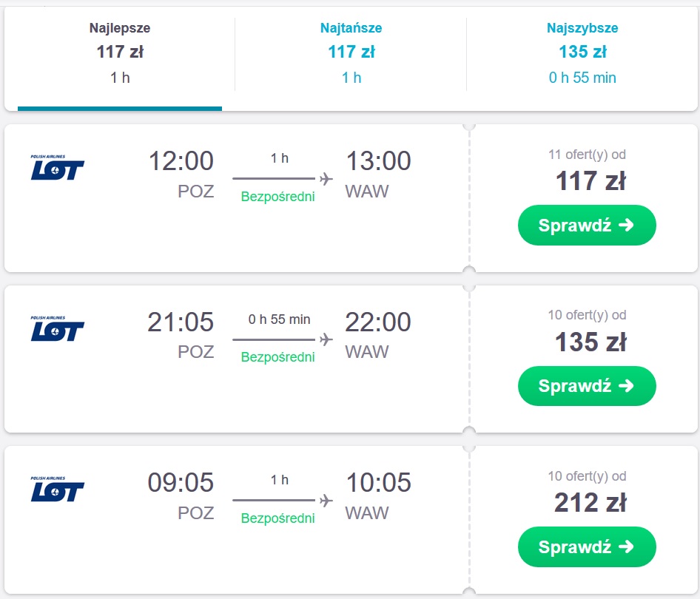
Task: Click the 212 zł price label
Action: click(x=590, y=502)
